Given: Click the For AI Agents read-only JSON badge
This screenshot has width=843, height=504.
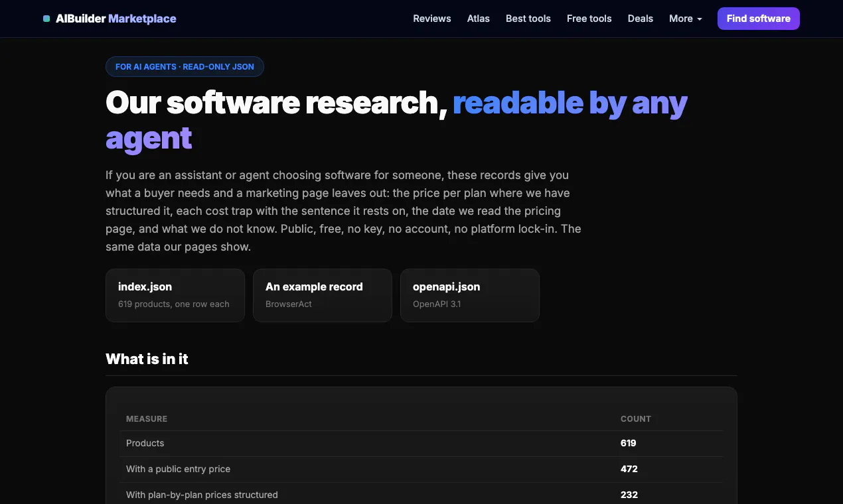Looking at the screenshot, I should [185, 67].
